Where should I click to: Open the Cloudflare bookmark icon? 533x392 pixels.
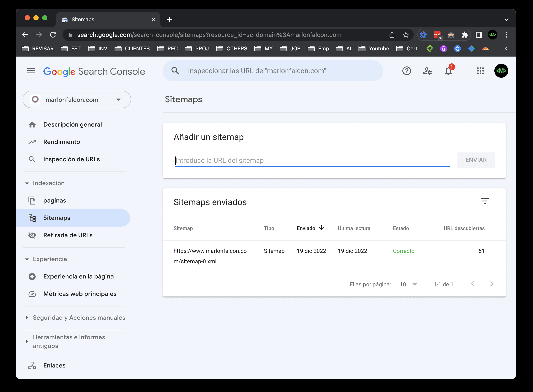pyautogui.click(x=485, y=49)
